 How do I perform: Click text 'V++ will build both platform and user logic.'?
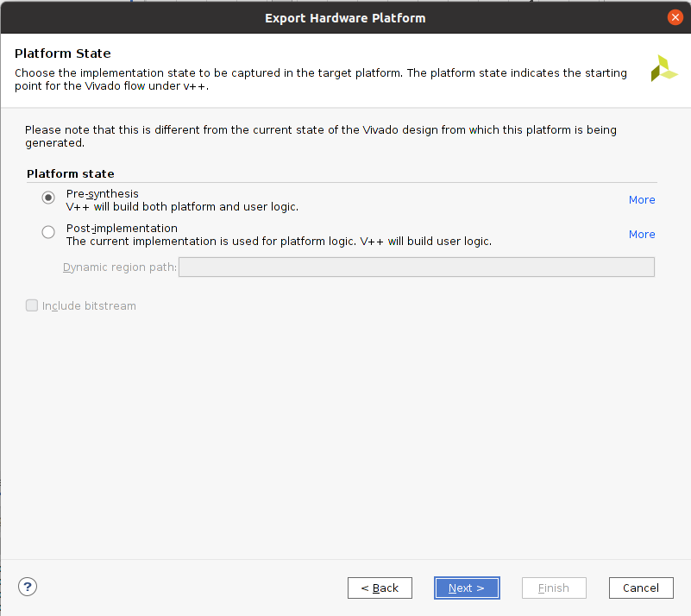pos(182,207)
